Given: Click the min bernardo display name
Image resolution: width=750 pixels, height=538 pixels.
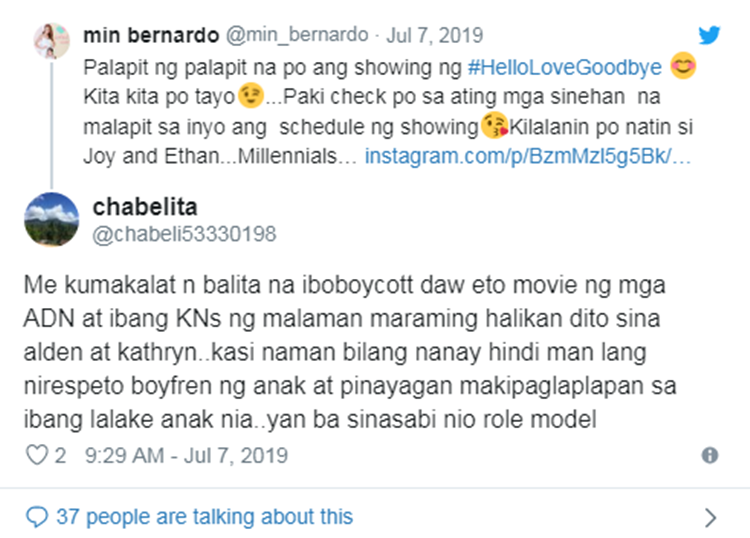Looking at the screenshot, I should (x=152, y=36).
